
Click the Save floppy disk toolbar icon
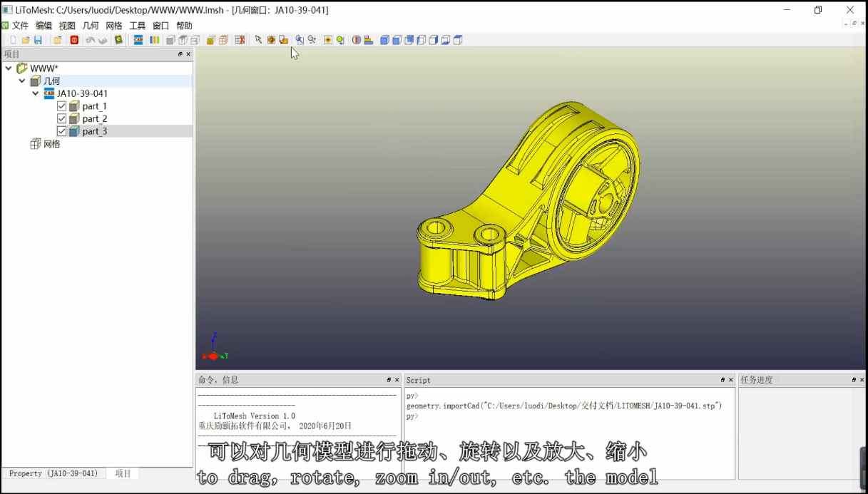(x=38, y=40)
